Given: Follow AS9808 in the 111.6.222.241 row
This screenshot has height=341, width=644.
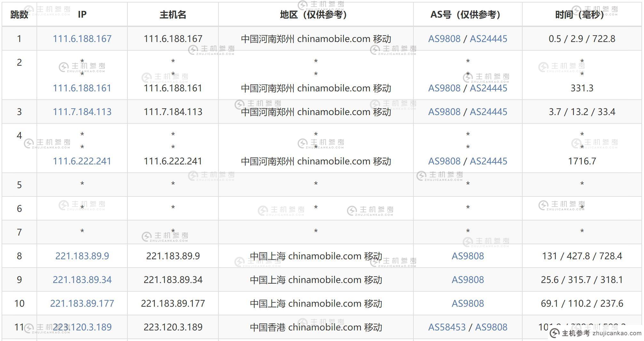Looking at the screenshot, I should pyautogui.click(x=444, y=161).
